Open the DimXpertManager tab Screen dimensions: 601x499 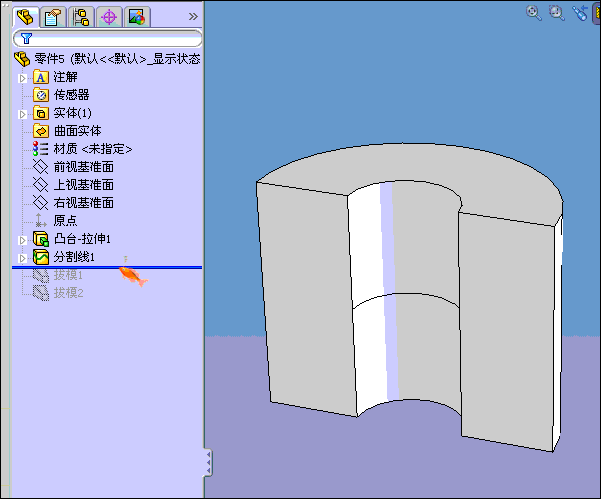click(x=109, y=17)
